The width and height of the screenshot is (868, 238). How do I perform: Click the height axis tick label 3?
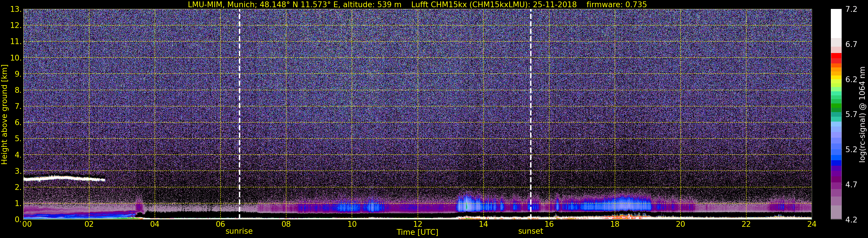(x=18, y=171)
